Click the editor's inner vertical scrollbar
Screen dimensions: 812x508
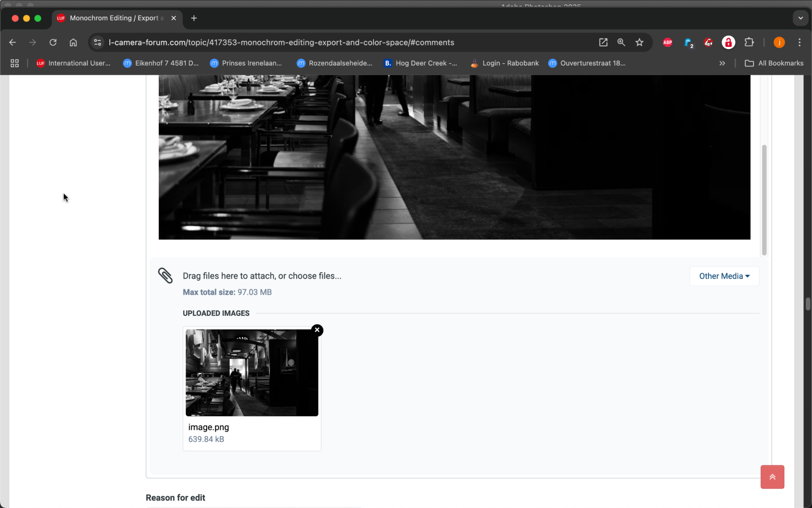pos(764,200)
